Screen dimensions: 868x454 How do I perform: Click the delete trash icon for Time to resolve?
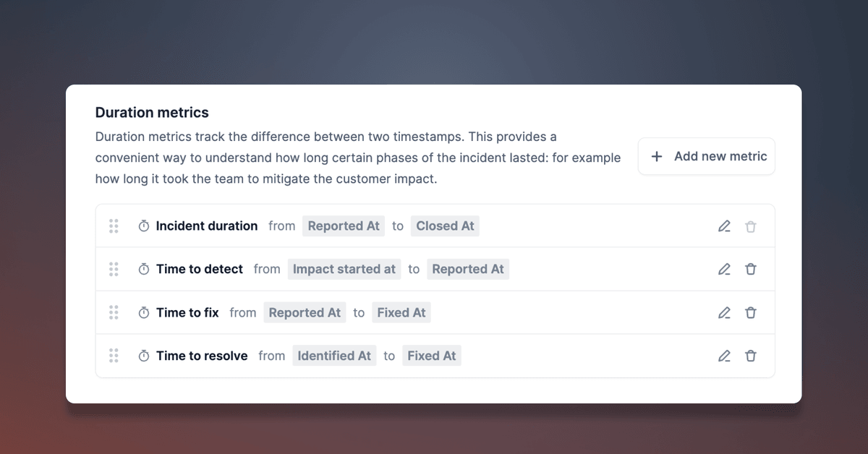coord(751,356)
